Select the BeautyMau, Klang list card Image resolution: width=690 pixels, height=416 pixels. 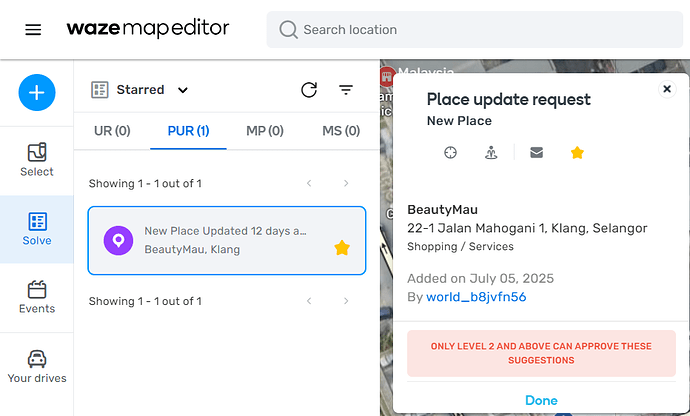[227, 240]
